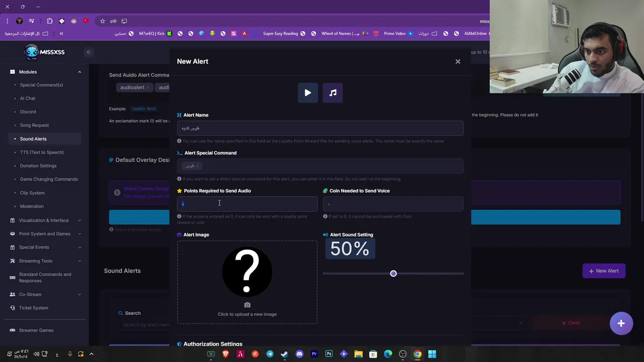Open File Explorer from taskbar
This screenshot has height=362, width=644.
[358, 354]
